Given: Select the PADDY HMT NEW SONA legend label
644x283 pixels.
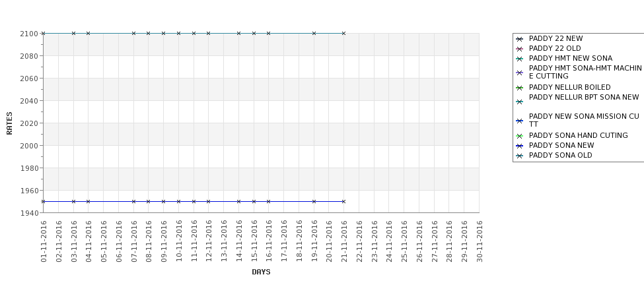Looking at the screenshot, I should 571,58.
